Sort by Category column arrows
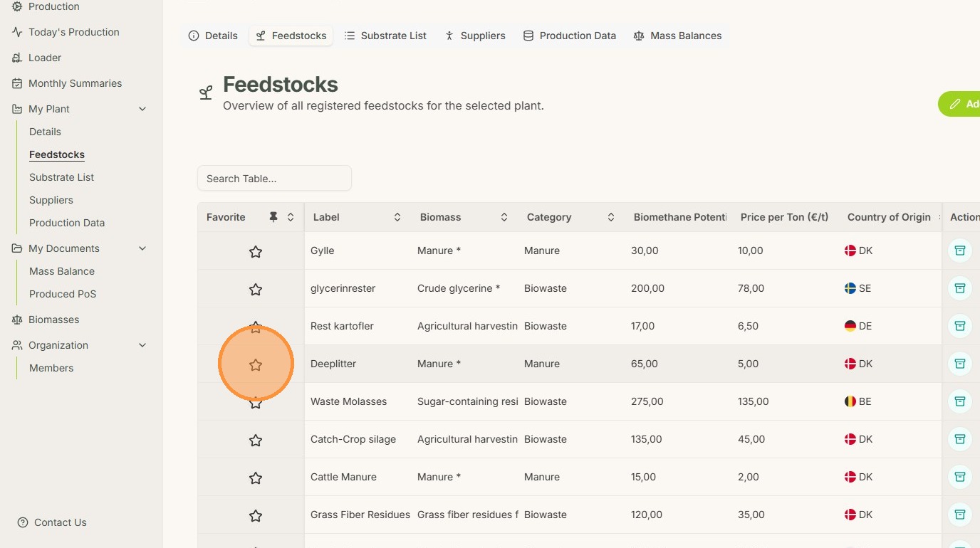Viewport: 980px width, 548px height. 611,217
